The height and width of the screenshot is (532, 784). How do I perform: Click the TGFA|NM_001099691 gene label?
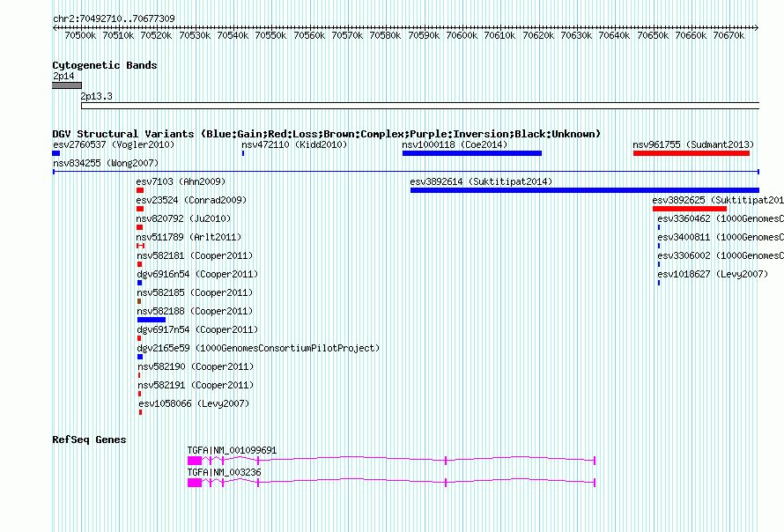point(232,450)
